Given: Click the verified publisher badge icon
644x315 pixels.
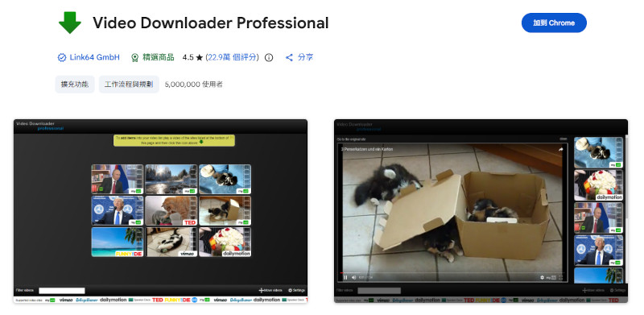Looking at the screenshot, I should pos(62,57).
